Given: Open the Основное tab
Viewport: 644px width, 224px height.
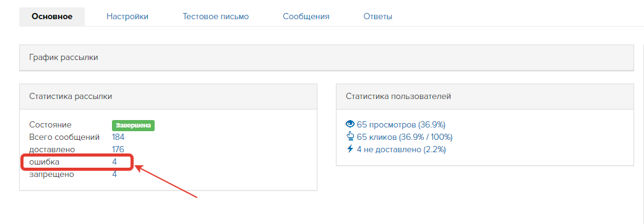Looking at the screenshot, I should pyautogui.click(x=52, y=17).
